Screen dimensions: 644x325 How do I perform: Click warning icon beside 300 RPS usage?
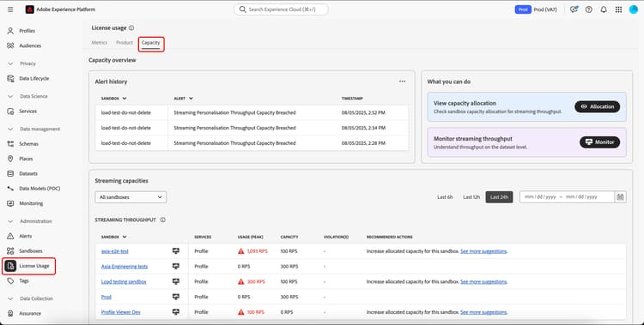241,281
